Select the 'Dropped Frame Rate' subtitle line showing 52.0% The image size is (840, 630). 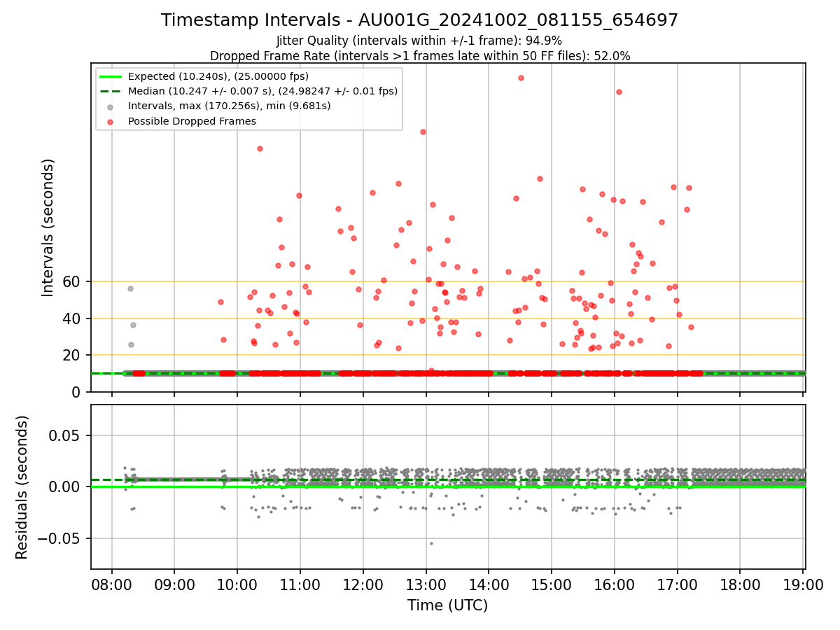[x=419, y=56]
